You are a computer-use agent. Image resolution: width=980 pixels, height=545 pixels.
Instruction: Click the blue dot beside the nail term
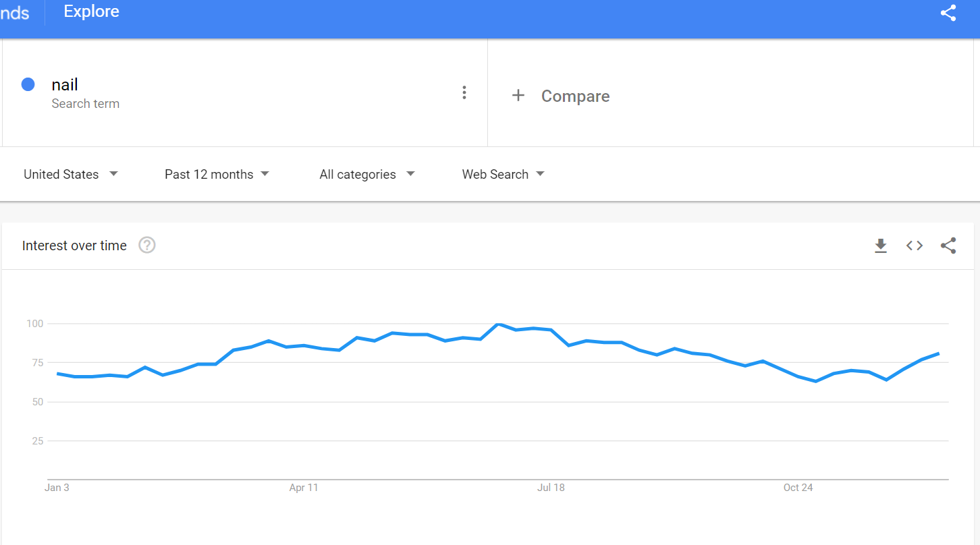click(28, 85)
